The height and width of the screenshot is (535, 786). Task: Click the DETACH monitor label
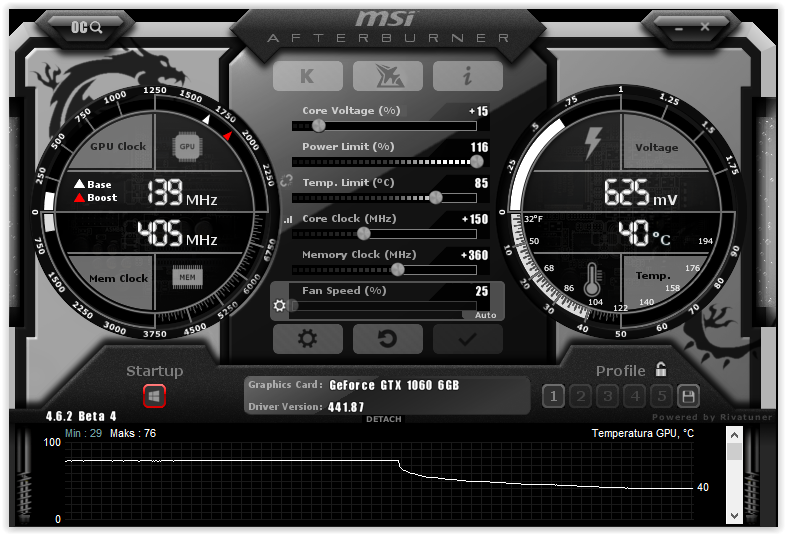[383, 419]
